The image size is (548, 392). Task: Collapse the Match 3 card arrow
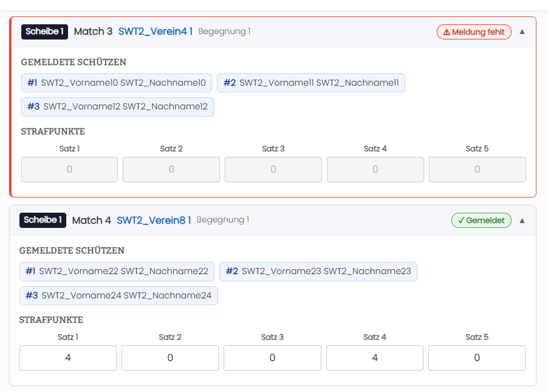pos(522,32)
